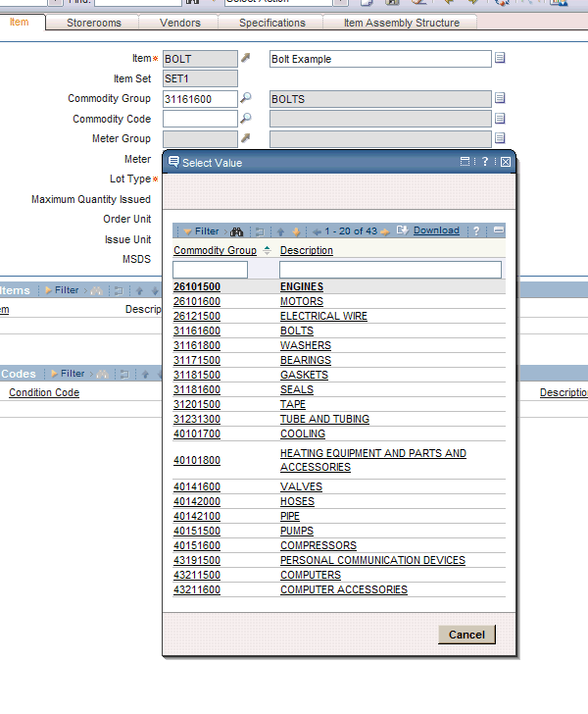Select PERSONAL COMMUNICATION DEVICES
Screen dimensions: 588x714
[x=372, y=560]
